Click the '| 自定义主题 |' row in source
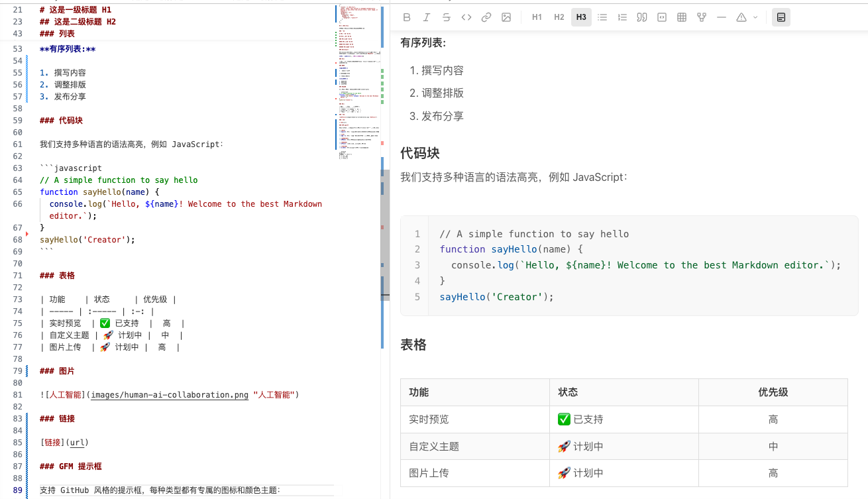 (111, 335)
